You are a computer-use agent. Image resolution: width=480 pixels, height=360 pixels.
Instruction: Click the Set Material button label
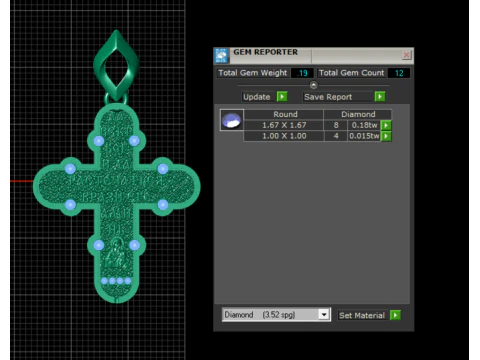click(x=362, y=315)
